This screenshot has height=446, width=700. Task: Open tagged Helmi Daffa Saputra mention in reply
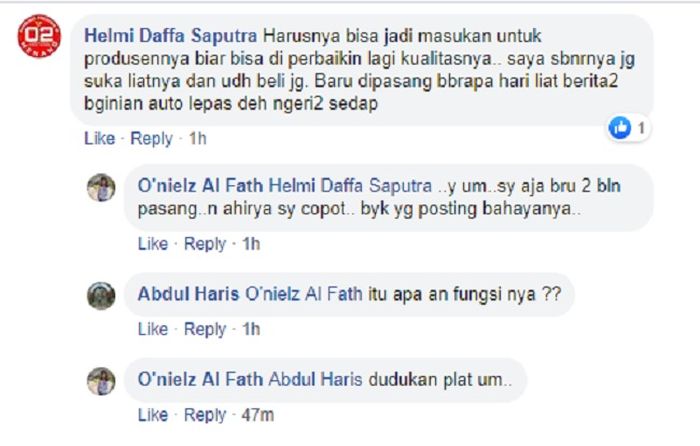[x=350, y=185]
